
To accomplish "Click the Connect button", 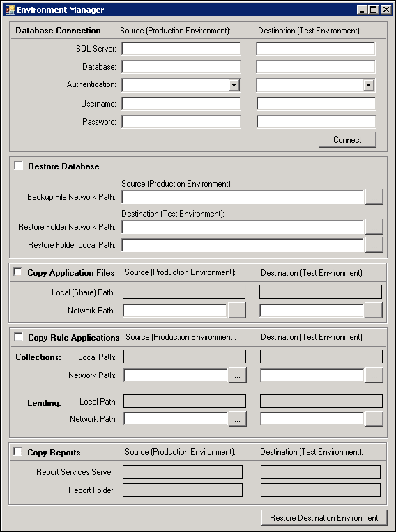I will click(x=347, y=140).
